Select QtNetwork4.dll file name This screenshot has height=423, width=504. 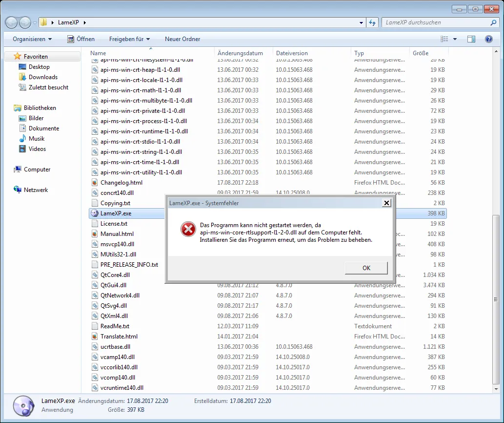(120, 296)
